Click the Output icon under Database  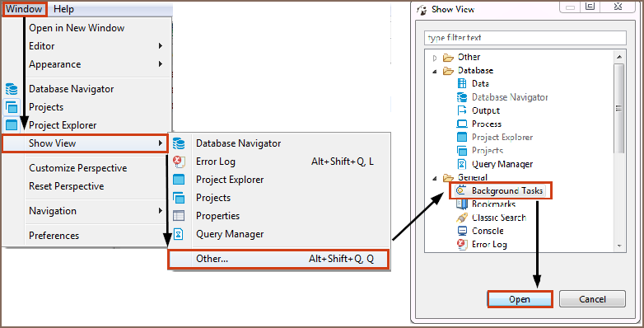[x=462, y=110]
